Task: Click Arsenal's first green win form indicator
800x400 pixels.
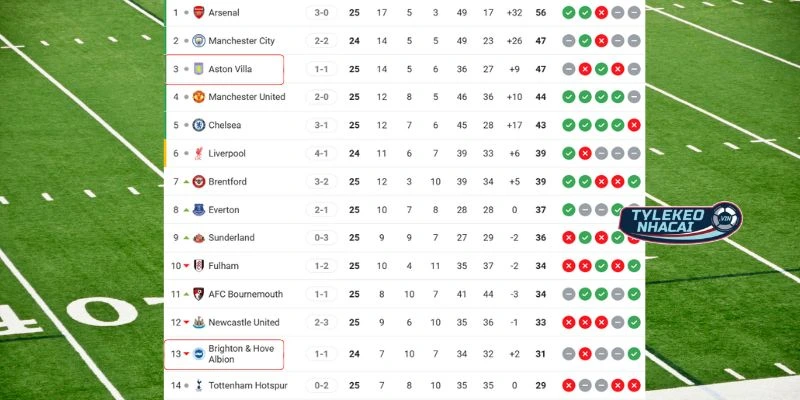Action: click(x=568, y=13)
